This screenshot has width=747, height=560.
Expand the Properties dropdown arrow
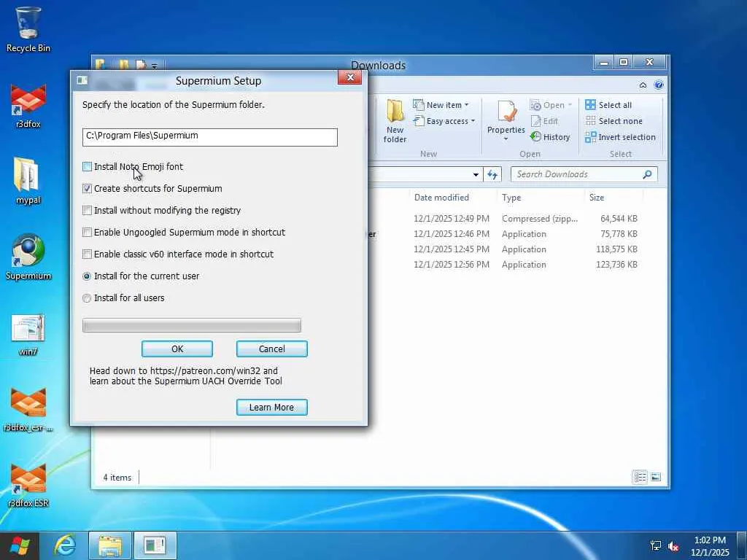(x=506, y=139)
